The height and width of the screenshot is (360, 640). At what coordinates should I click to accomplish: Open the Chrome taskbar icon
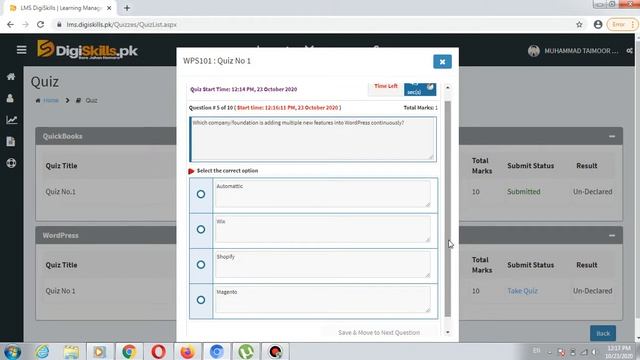click(129, 351)
